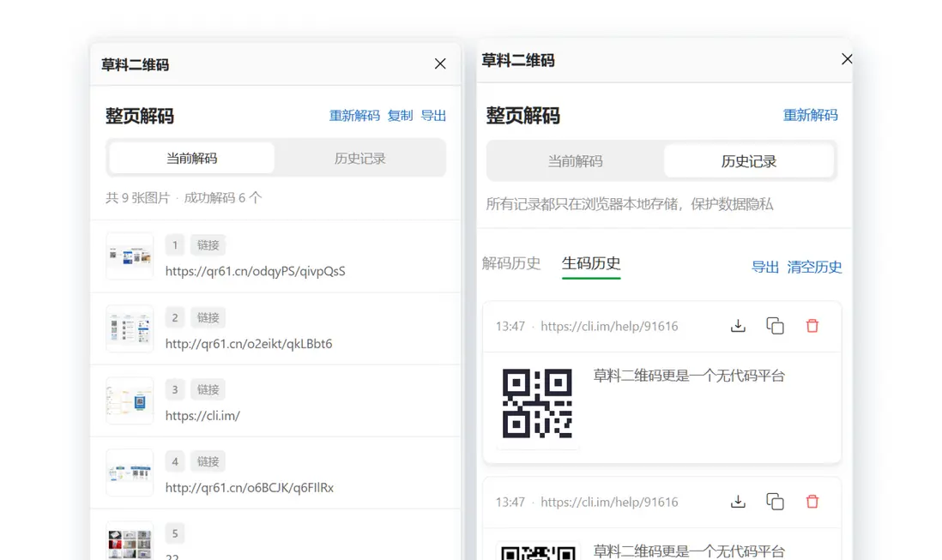Image resolution: width=942 pixels, height=560 pixels.
Task: Download the first 13:47 QR code record
Action: [x=738, y=326]
